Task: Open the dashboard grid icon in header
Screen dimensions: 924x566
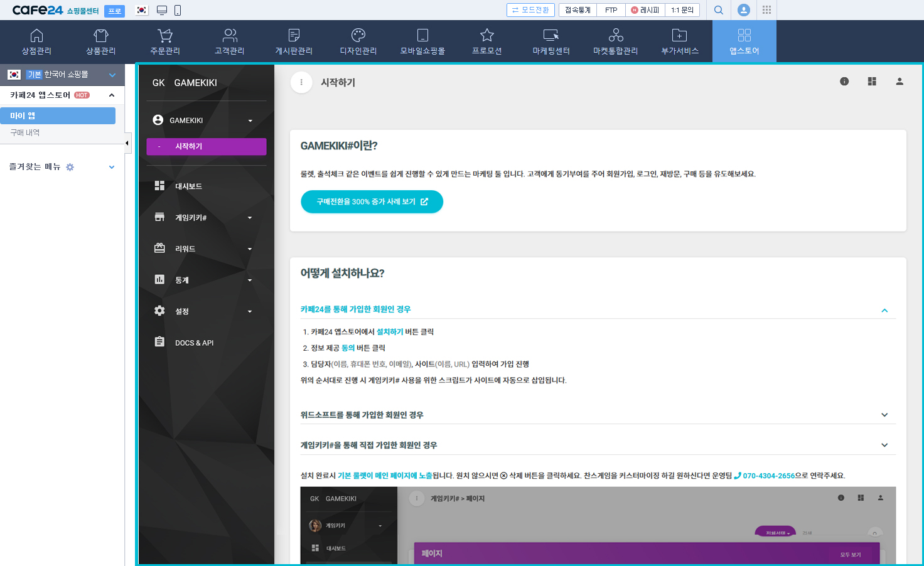Action: click(x=872, y=82)
